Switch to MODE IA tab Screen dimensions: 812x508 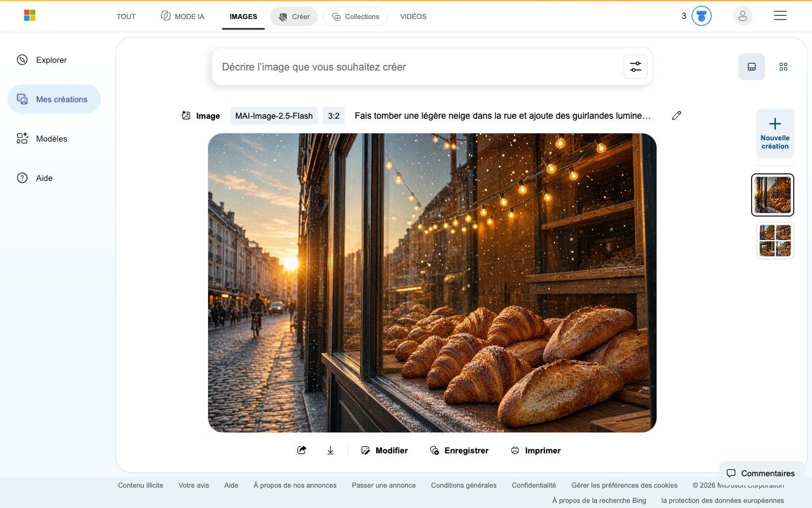tap(183, 17)
